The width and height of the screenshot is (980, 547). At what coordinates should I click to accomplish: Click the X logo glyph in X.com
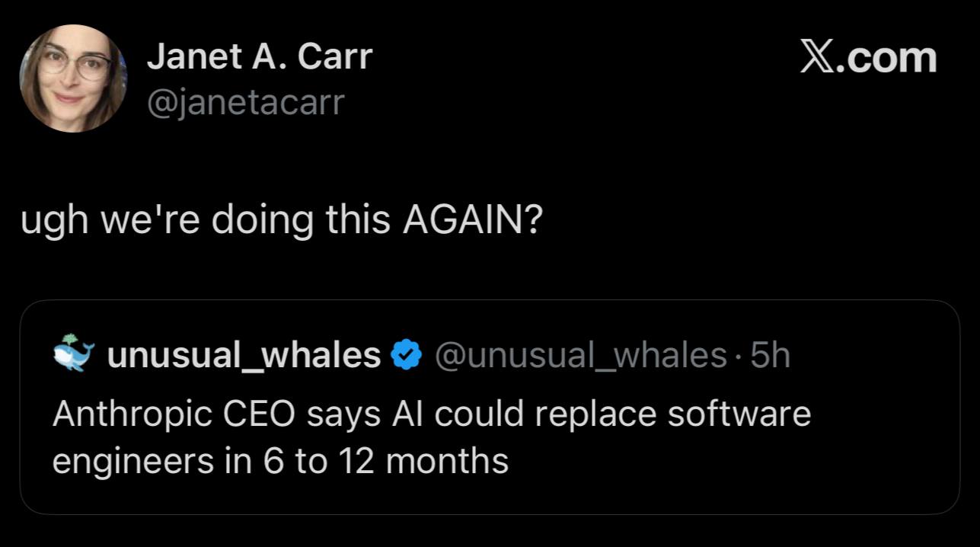click(817, 58)
